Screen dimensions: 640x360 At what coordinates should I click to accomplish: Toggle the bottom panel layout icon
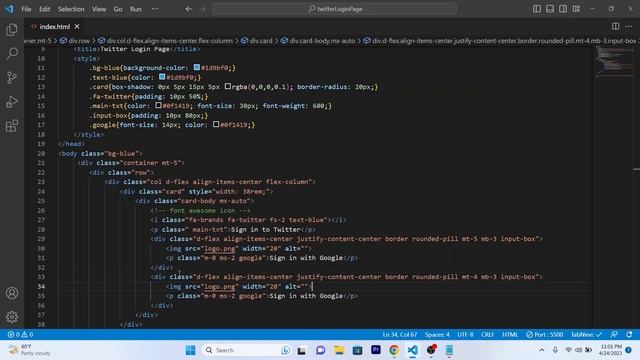tap(550, 9)
